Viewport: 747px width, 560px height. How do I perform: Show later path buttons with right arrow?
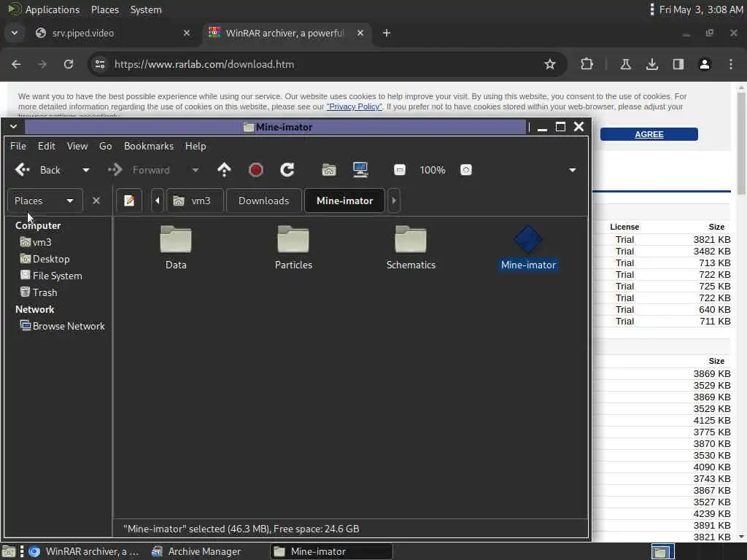(x=394, y=201)
